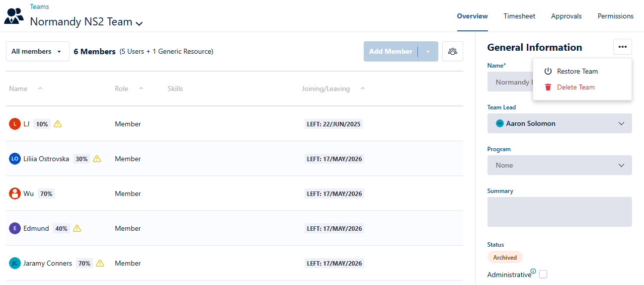Sort by Role column arrow
644x285 pixels.
coord(141,89)
